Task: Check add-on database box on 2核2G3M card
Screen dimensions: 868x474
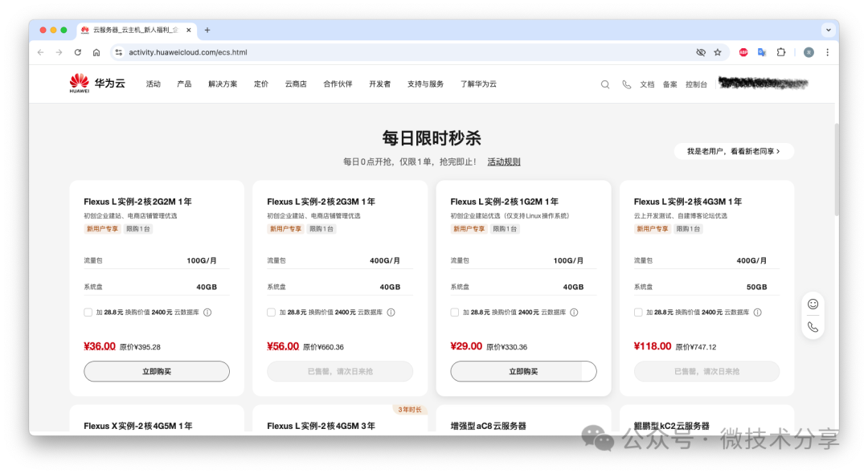Action: click(272, 312)
